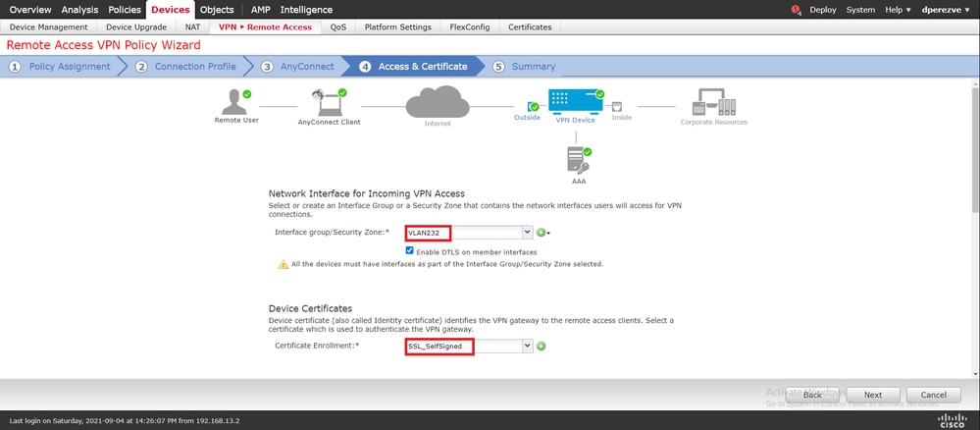Expand the Help menu
Image resolution: width=980 pixels, height=430 pixels.
[x=899, y=10]
